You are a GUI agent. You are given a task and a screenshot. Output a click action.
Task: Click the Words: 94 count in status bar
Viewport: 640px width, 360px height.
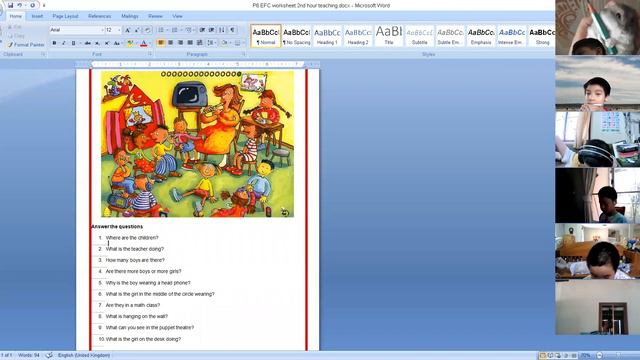point(29,356)
